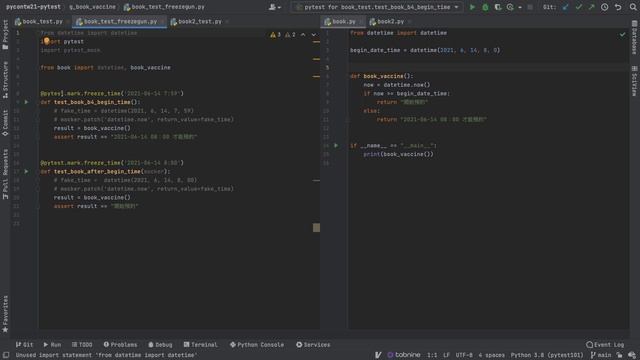Open SciView tool window on right

pyautogui.click(x=634, y=81)
